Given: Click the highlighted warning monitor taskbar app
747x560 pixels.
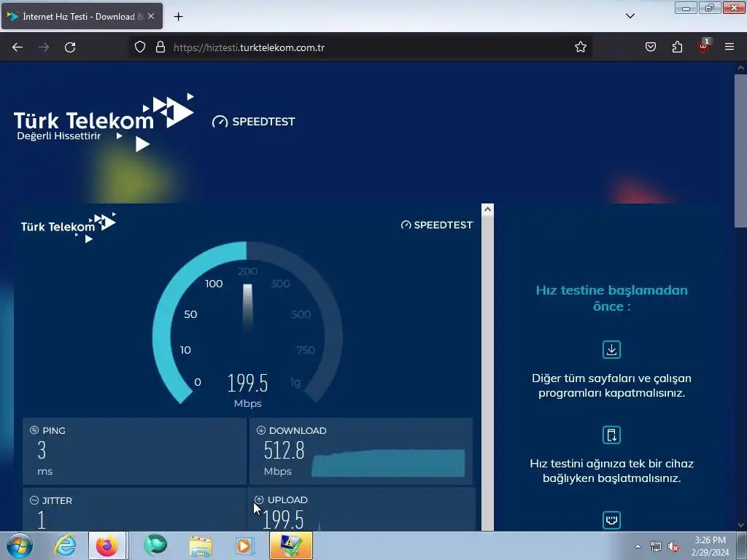Looking at the screenshot, I should point(291,545).
